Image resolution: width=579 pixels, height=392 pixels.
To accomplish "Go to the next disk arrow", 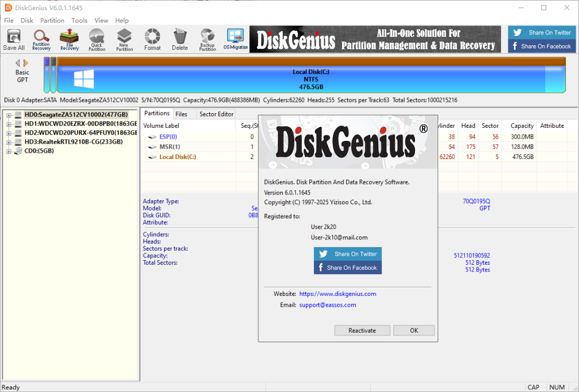I will [x=25, y=63].
